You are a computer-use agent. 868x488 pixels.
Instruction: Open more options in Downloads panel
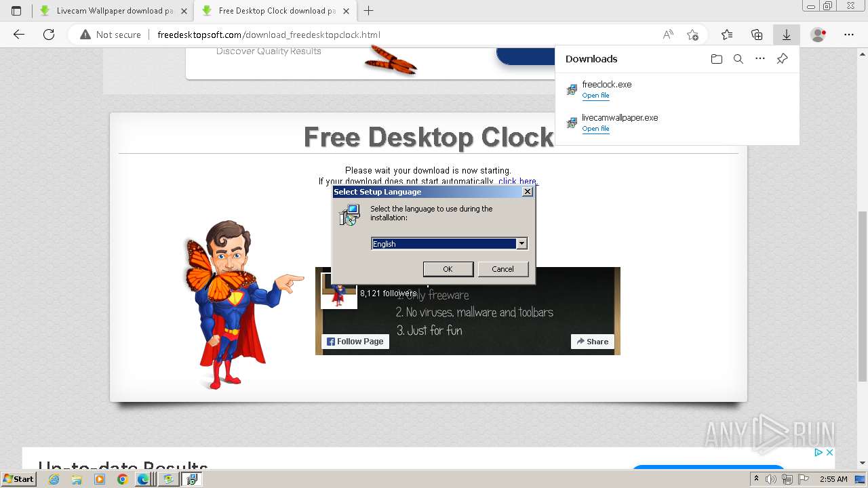coord(760,59)
